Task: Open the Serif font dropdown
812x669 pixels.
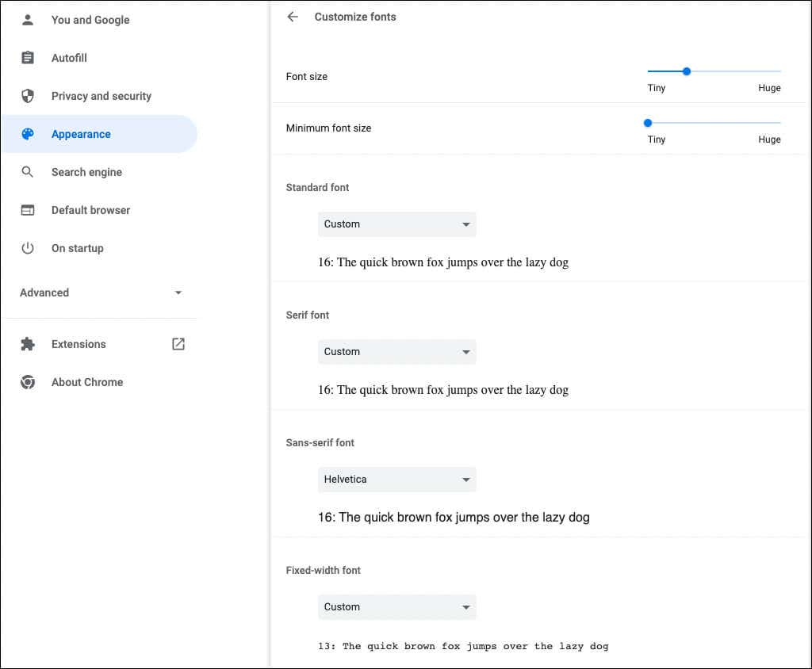Action: coord(396,352)
